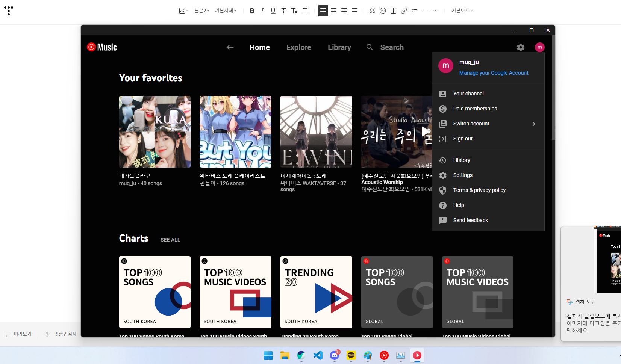Open KakaoTalk from the taskbar

pyautogui.click(x=351, y=355)
